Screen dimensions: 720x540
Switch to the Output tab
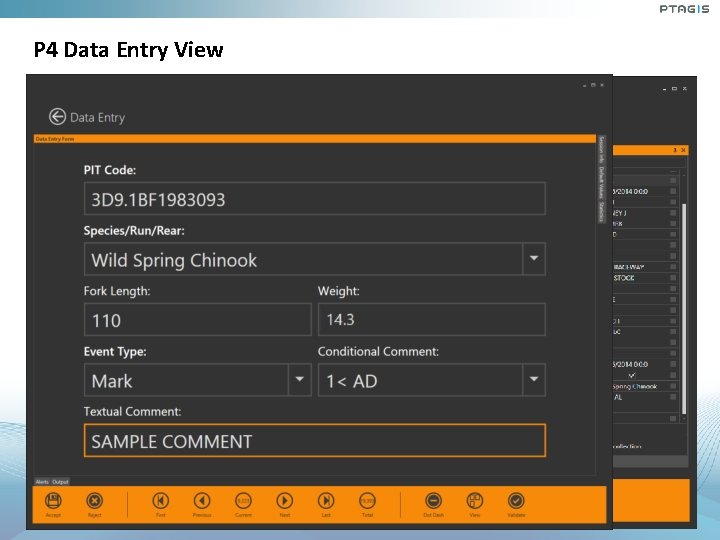coord(60,482)
